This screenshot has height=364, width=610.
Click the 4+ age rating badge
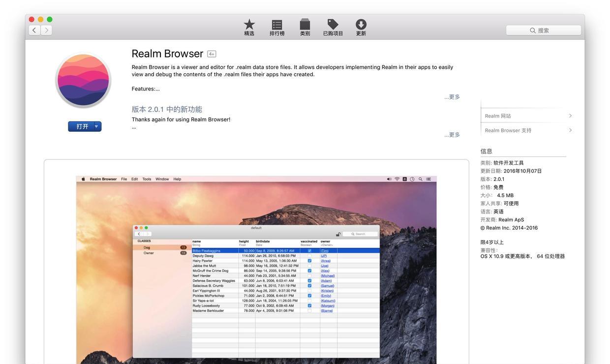click(212, 54)
